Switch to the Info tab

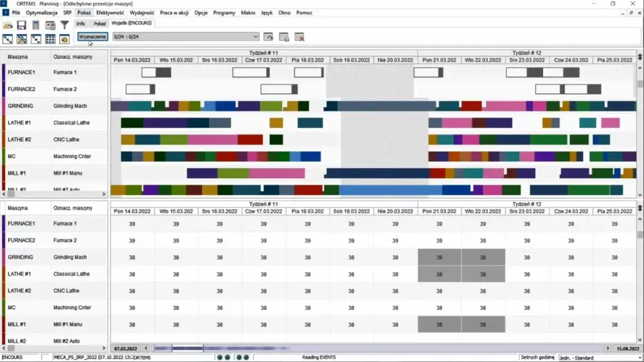point(80,23)
